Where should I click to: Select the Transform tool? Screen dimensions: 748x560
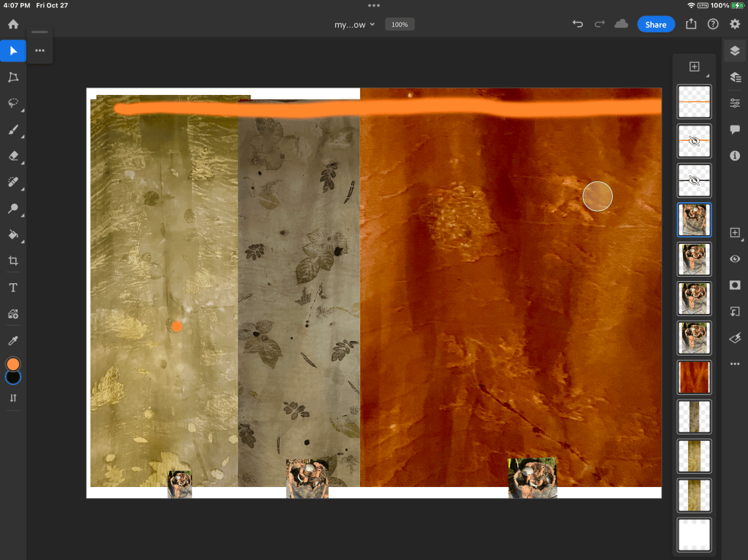[13, 77]
